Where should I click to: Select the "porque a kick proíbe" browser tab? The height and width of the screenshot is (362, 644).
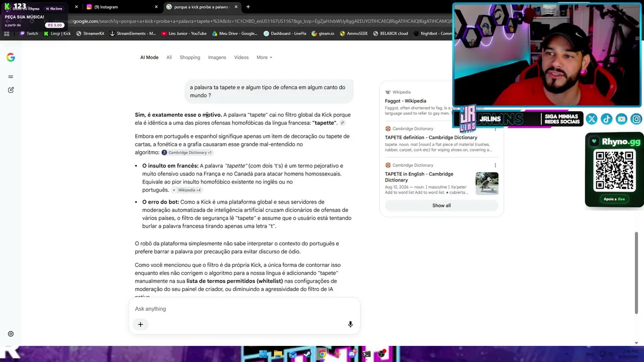point(201,7)
